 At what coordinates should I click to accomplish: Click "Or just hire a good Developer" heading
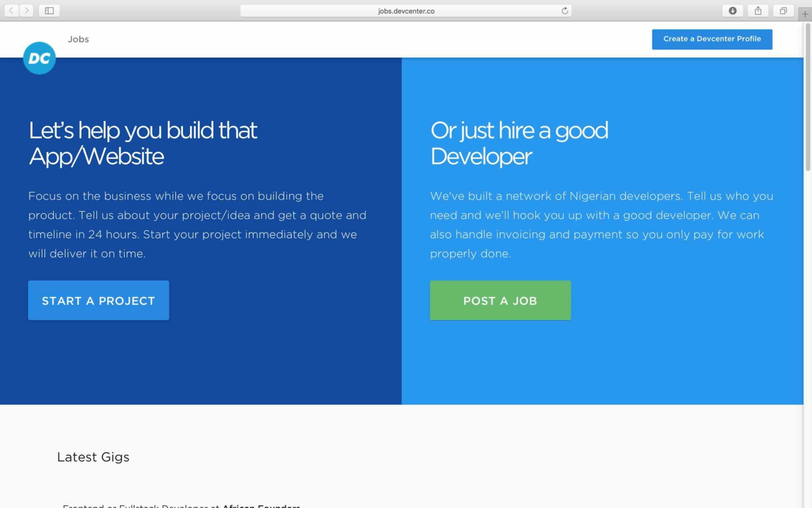(x=519, y=144)
